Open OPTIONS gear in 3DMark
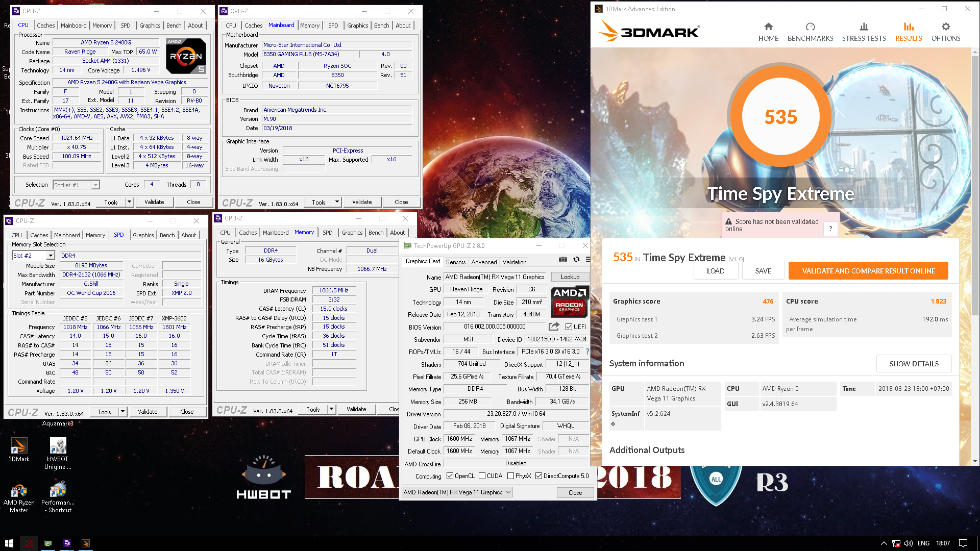Screen dimensions: 980x551 (946, 32)
